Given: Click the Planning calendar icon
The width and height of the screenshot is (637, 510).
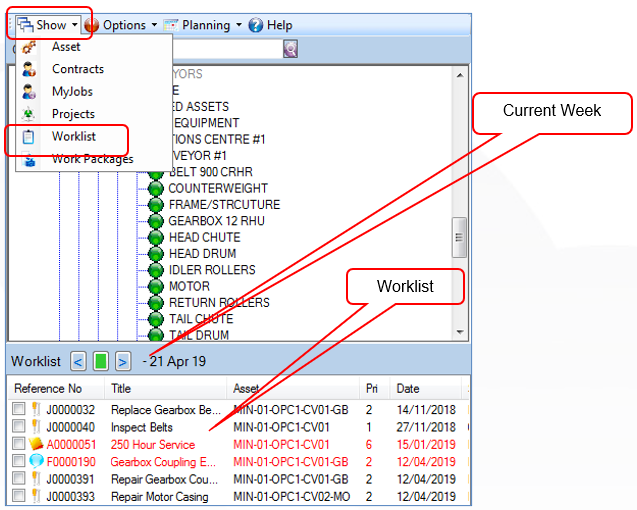Looking at the screenshot, I should point(171,25).
